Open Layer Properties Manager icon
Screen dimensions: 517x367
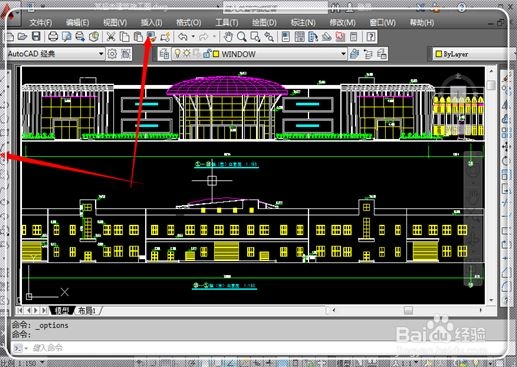pos(164,54)
